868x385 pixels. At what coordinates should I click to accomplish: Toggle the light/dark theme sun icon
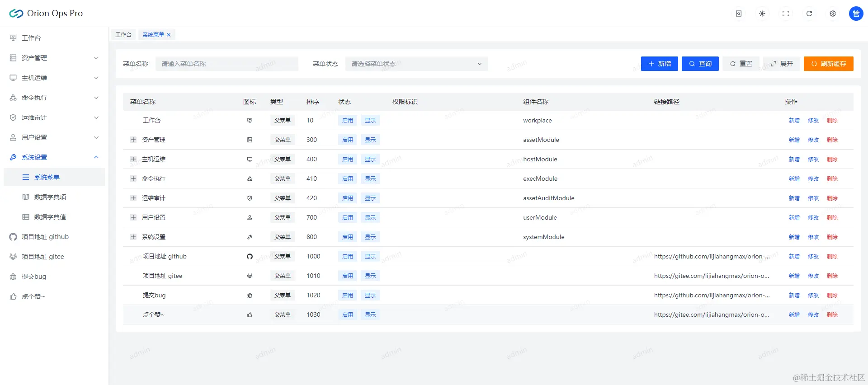[x=762, y=14]
